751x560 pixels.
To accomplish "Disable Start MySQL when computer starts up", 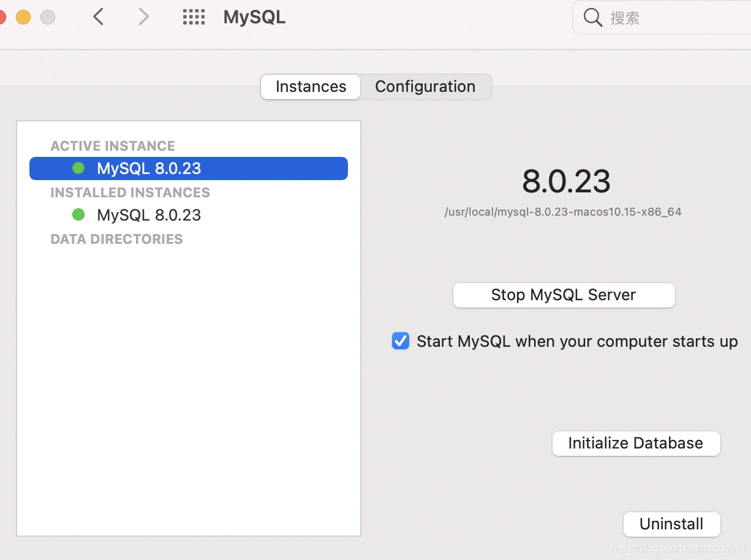I will pos(401,341).
